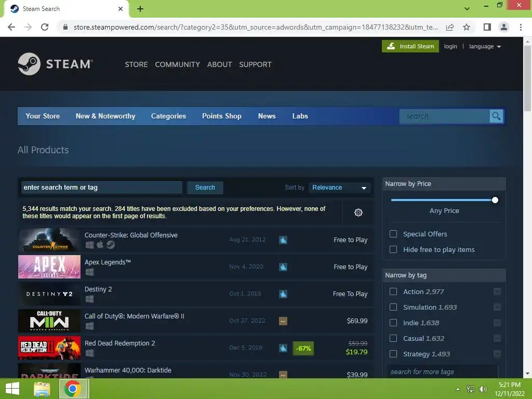Open the Labs tab
This screenshot has height=399, width=532.
300,116
